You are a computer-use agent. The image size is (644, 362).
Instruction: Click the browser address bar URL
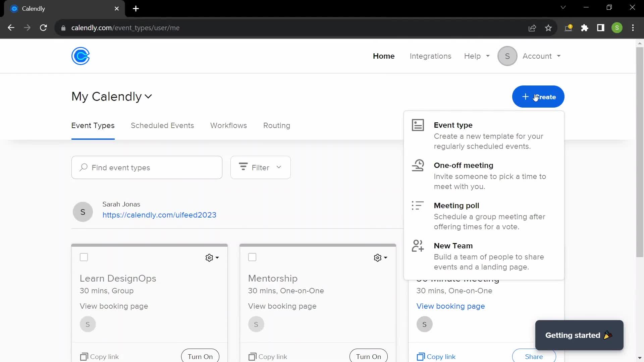125,28
